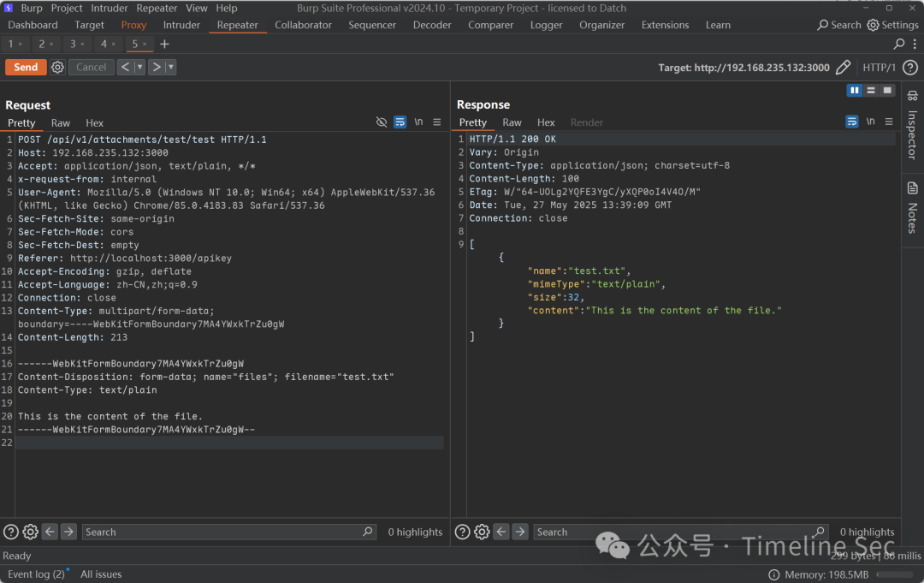
Task: Switch Response view to Hex tab
Action: [546, 122]
